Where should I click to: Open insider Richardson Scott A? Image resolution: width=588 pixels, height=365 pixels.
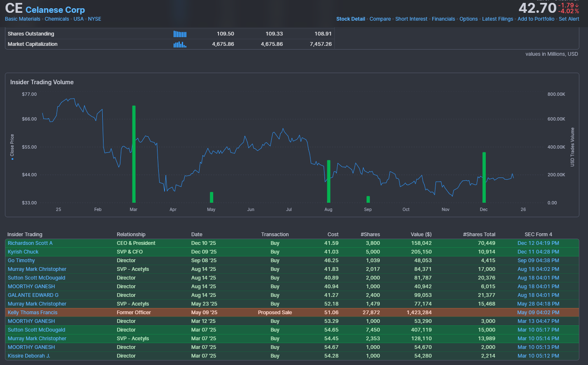pos(30,243)
